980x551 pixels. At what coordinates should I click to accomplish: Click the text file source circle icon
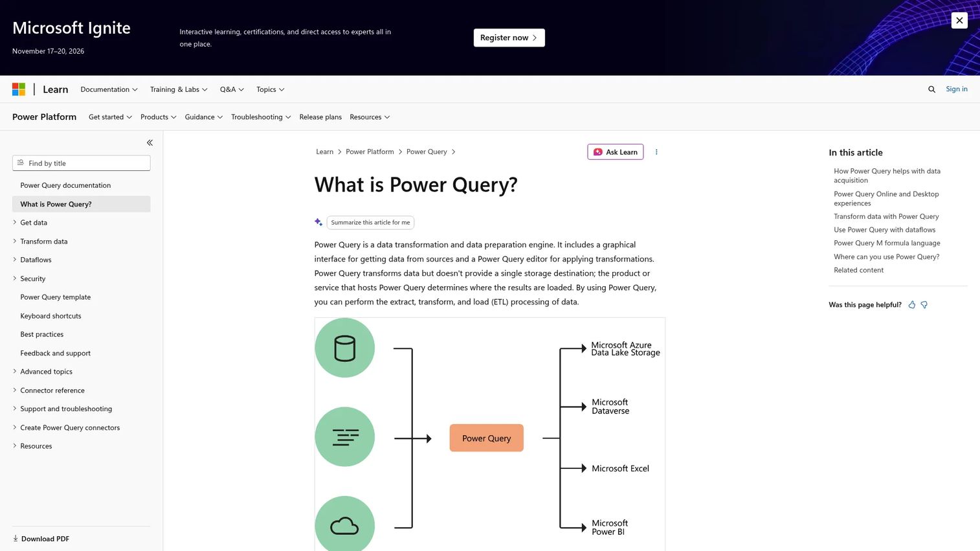click(x=344, y=437)
